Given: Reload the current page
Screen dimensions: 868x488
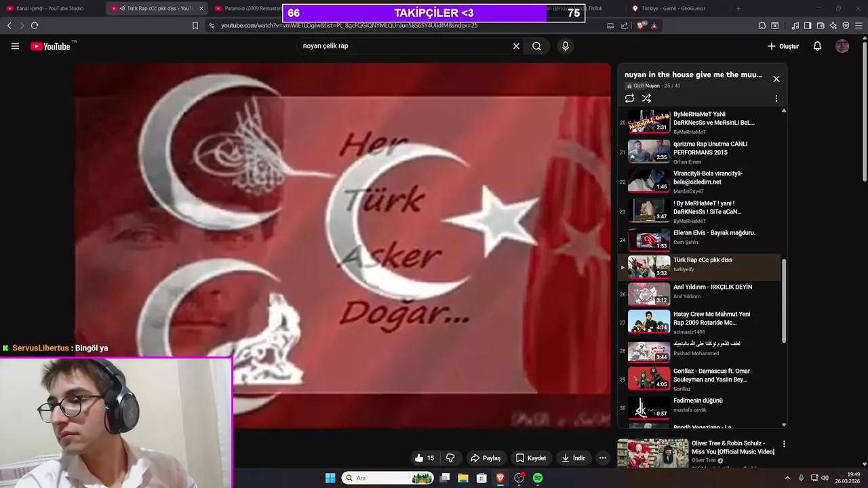Looking at the screenshot, I should (x=34, y=25).
